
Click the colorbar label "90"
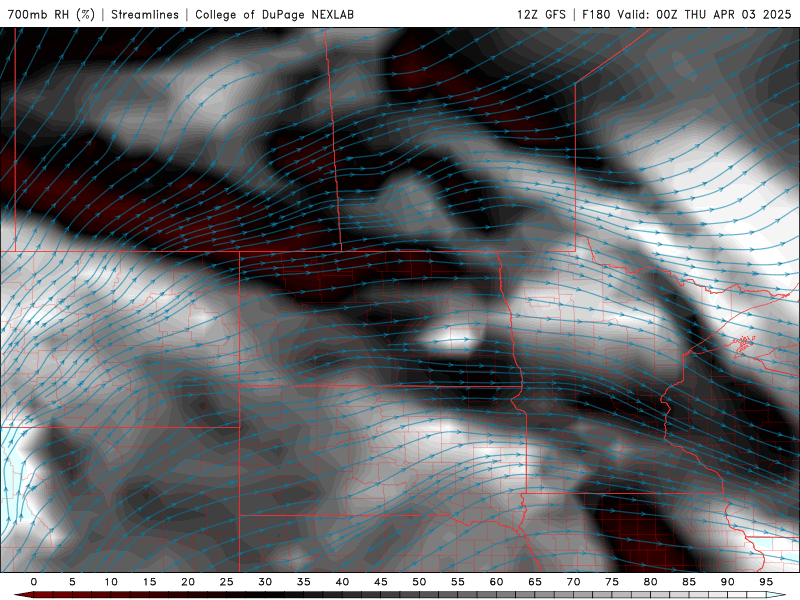728,582
